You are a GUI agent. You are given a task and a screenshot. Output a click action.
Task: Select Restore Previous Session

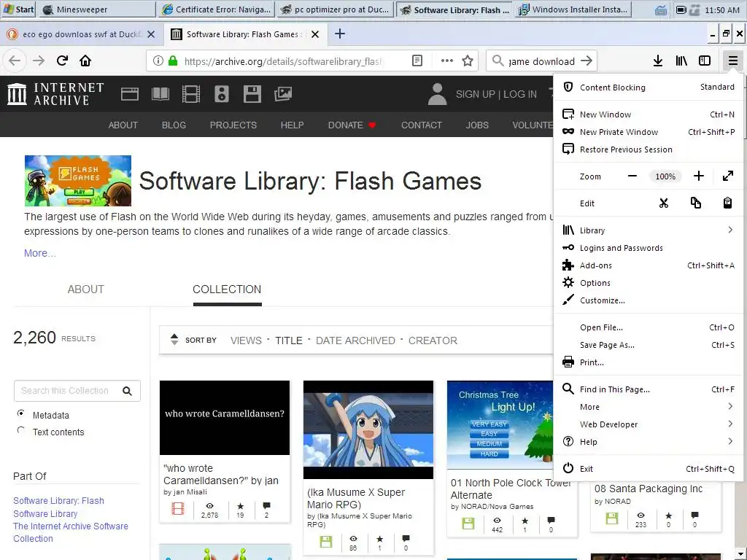pyautogui.click(x=648, y=149)
